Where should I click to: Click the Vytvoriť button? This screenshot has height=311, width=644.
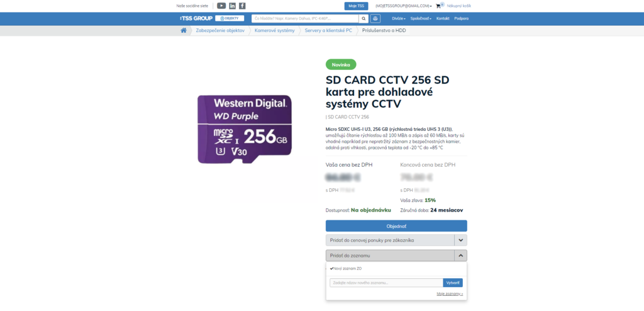(x=453, y=283)
